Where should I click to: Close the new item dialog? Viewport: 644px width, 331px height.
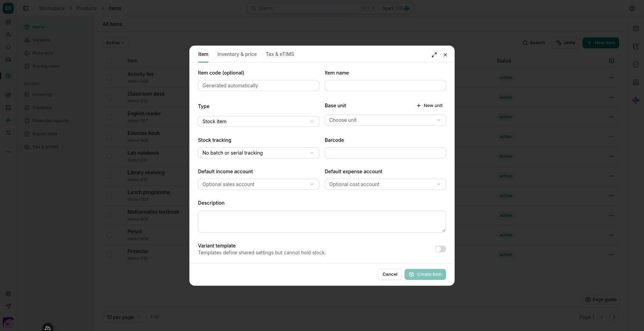point(445,55)
